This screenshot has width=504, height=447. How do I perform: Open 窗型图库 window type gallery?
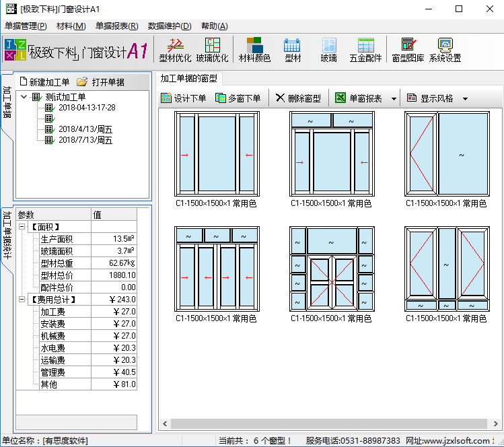pyautogui.click(x=408, y=50)
